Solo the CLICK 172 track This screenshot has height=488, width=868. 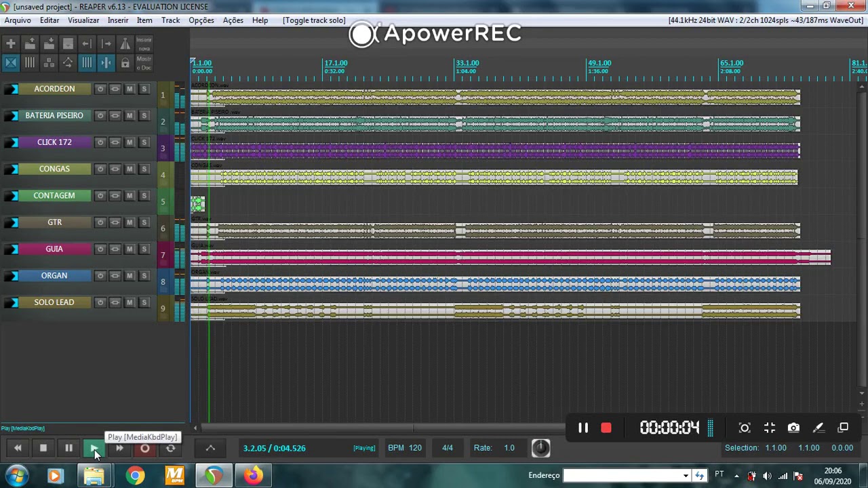pos(144,142)
